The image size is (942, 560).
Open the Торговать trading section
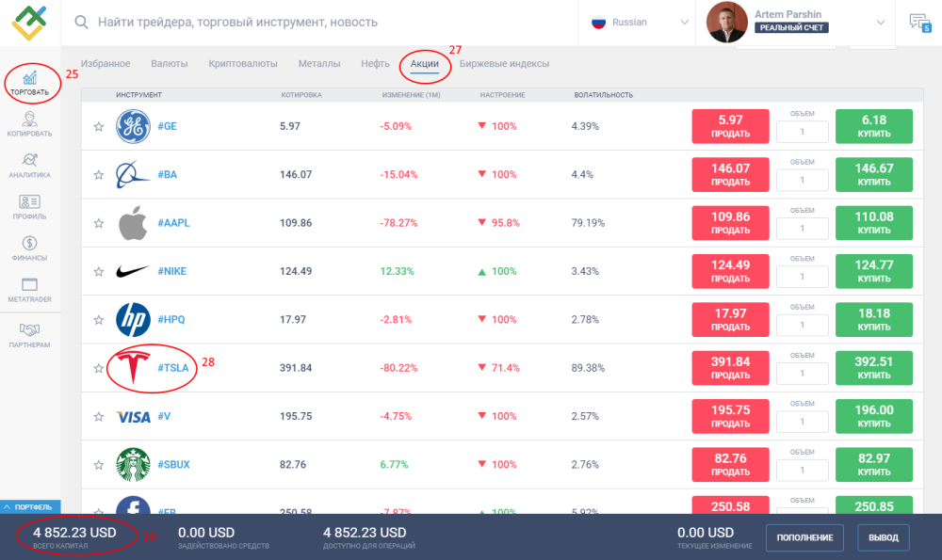click(x=29, y=84)
